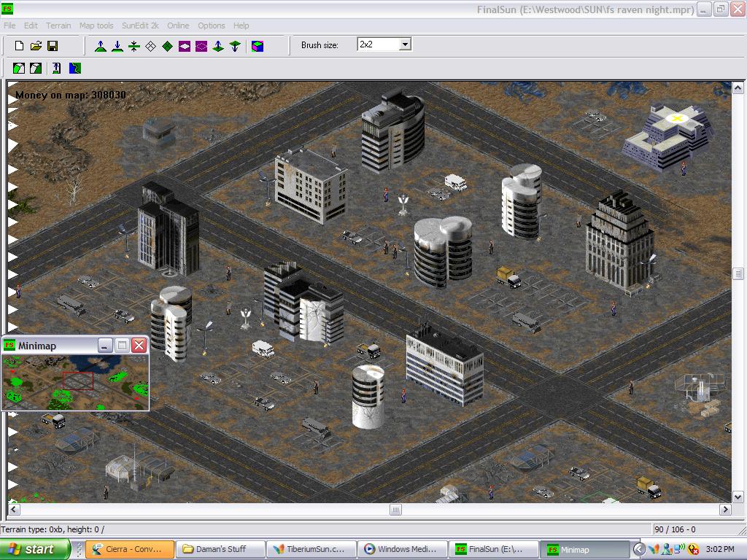Expand the Brush size dropdown arrow

405,44
